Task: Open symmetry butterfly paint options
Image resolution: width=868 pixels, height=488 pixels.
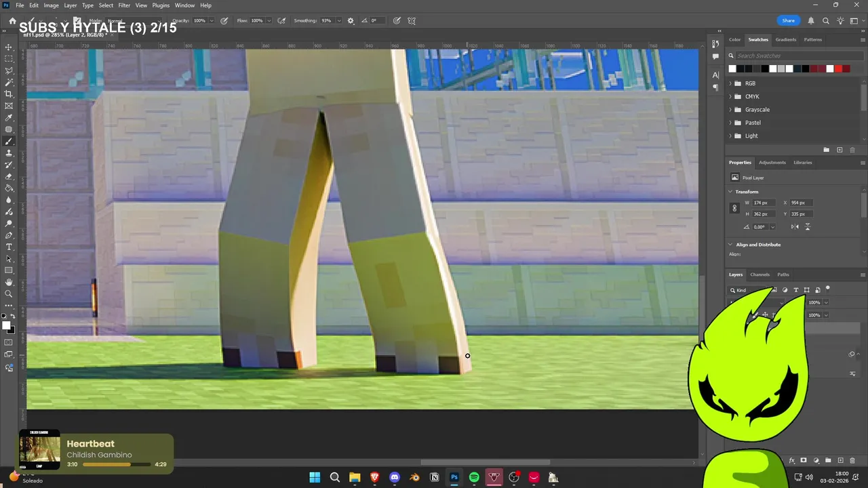Action: coord(412,21)
